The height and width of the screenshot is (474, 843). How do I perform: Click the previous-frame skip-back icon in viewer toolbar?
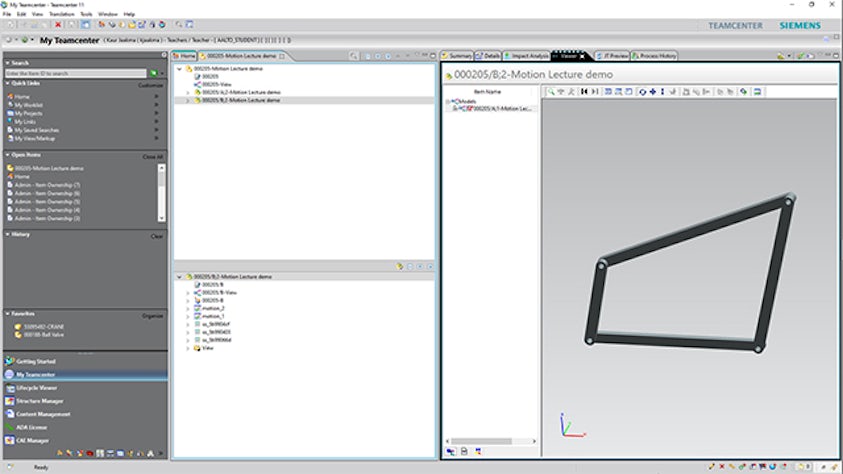pyautogui.click(x=584, y=92)
